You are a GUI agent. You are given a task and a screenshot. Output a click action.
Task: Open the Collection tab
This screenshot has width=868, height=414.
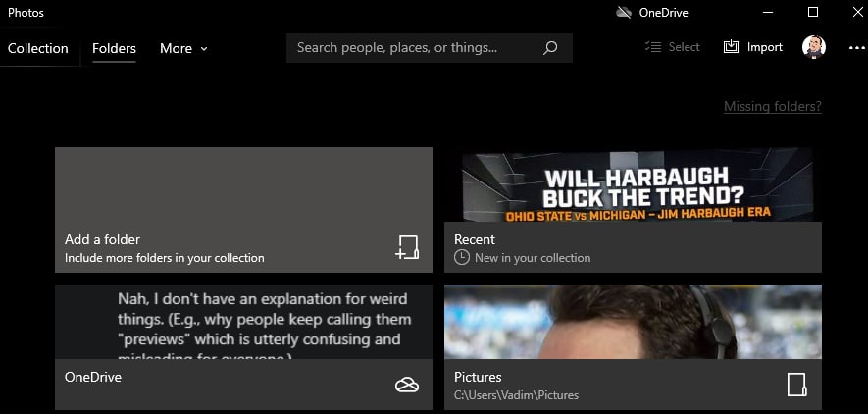coord(37,48)
